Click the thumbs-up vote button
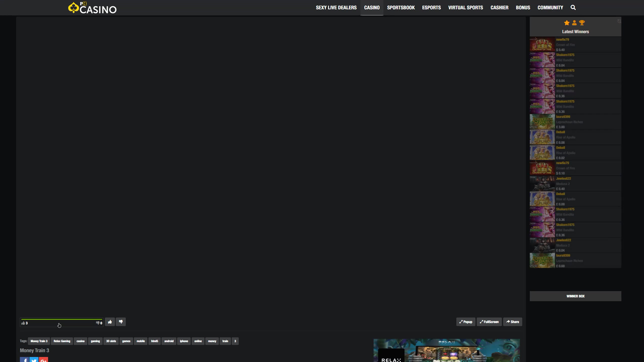The image size is (644, 362). pyautogui.click(x=110, y=322)
